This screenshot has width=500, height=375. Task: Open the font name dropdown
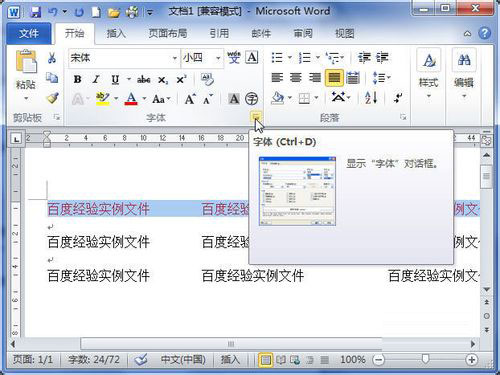[x=175, y=58]
